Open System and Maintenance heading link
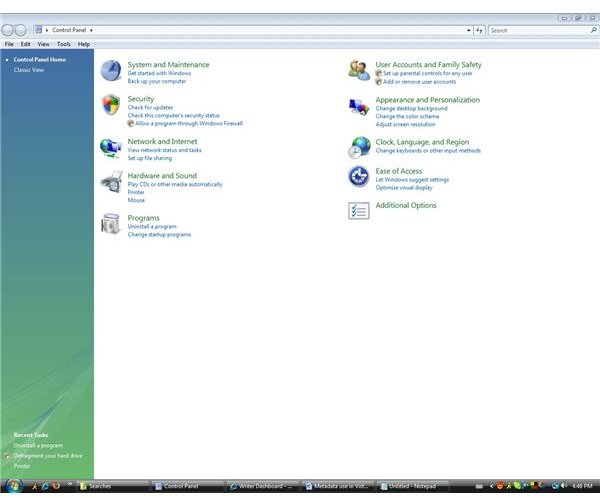The image size is (600, 498). (168, 64)
